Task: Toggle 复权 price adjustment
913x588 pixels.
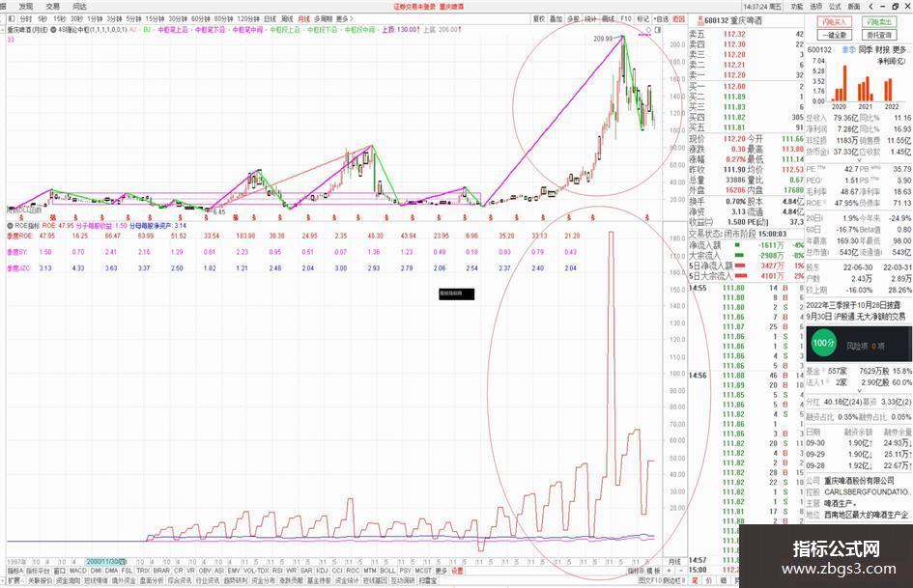Action: (538, 19)
